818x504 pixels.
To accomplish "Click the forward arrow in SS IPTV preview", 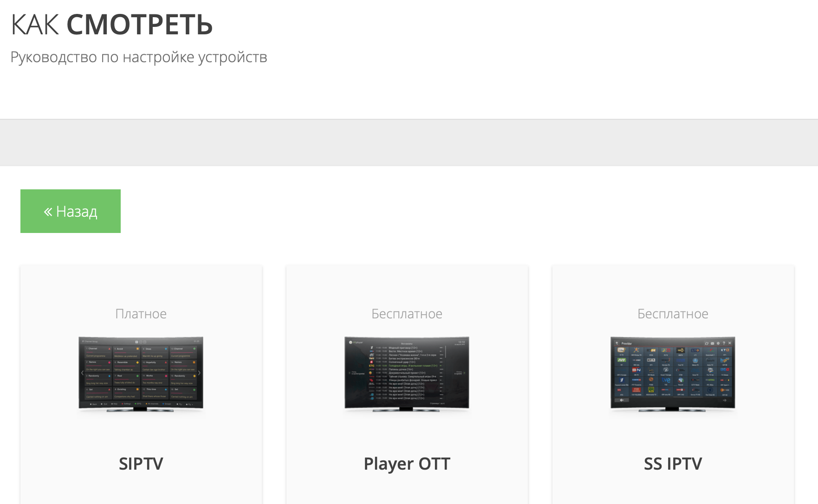I will (725, 400).
